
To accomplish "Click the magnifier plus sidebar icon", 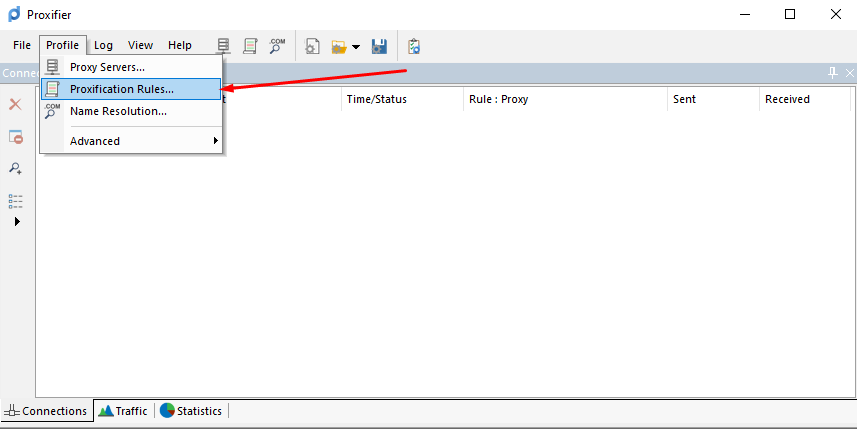I will coord(15,168).
